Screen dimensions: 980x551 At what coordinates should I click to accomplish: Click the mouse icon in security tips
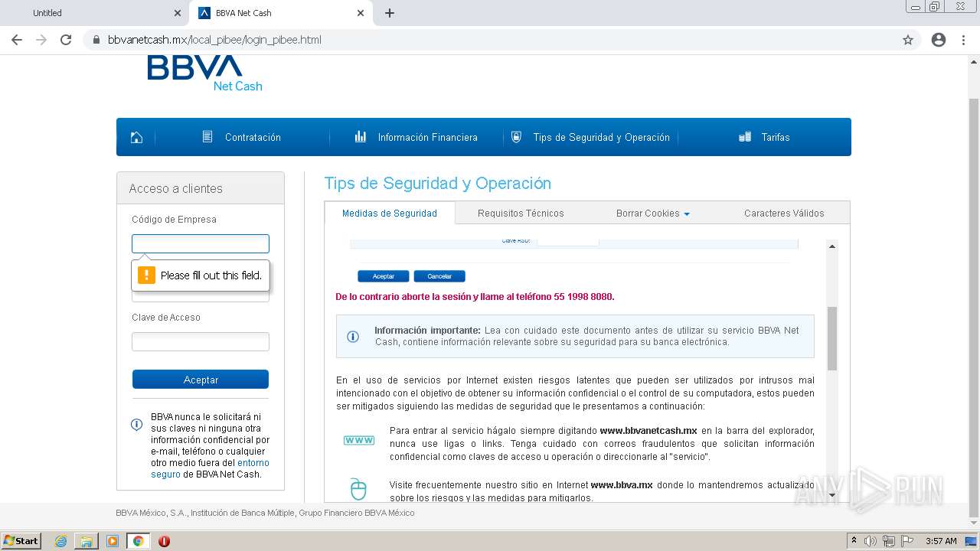coord(358,489)
